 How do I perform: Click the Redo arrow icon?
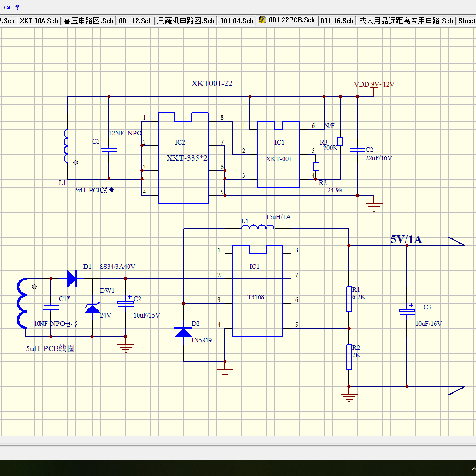(7, 7)
